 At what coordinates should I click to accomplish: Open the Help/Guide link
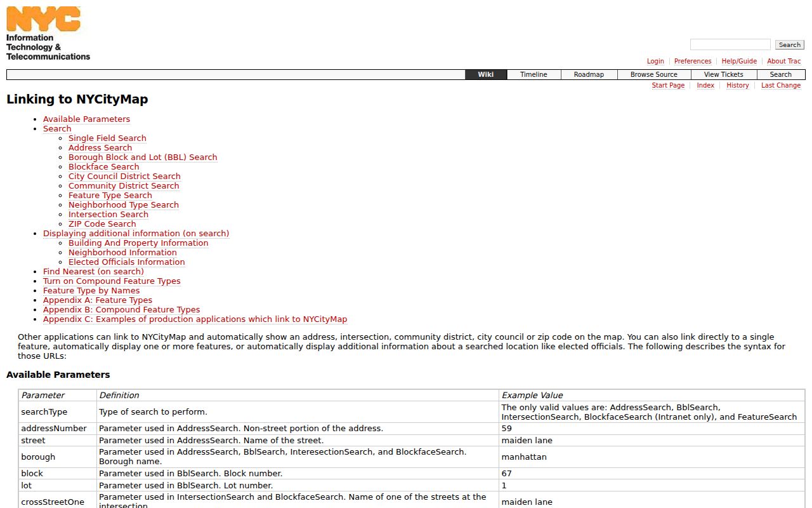(739, 62)
